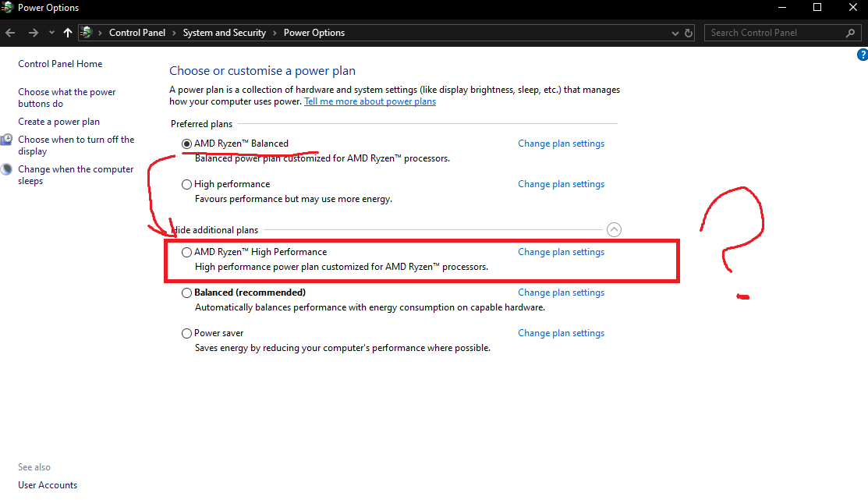Select the High performance plan
This screenshot has height=500, width=868.
[186, 184]
